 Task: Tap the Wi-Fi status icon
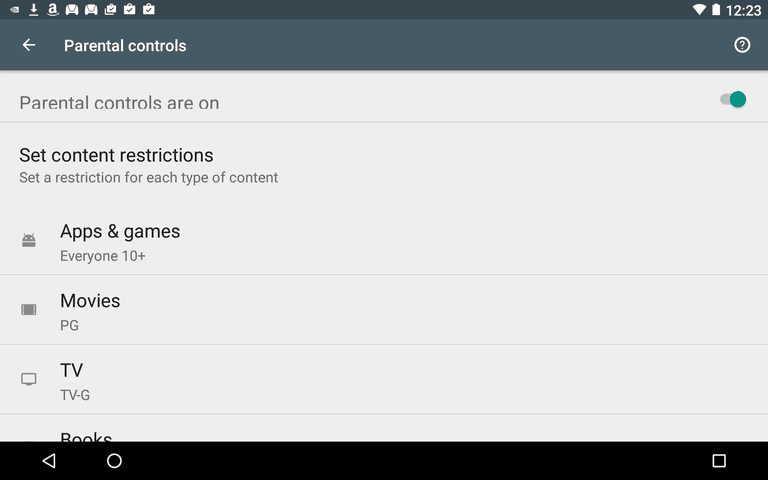[x=699, y=9]
